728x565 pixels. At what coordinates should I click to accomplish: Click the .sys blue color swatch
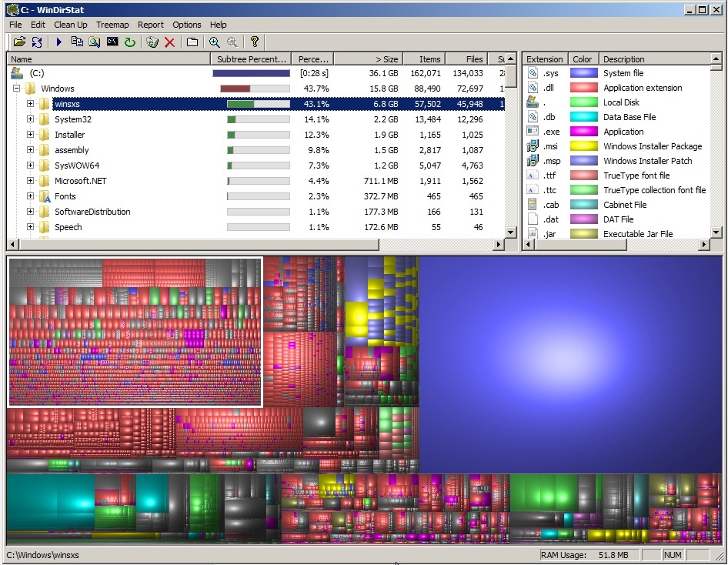583,73
